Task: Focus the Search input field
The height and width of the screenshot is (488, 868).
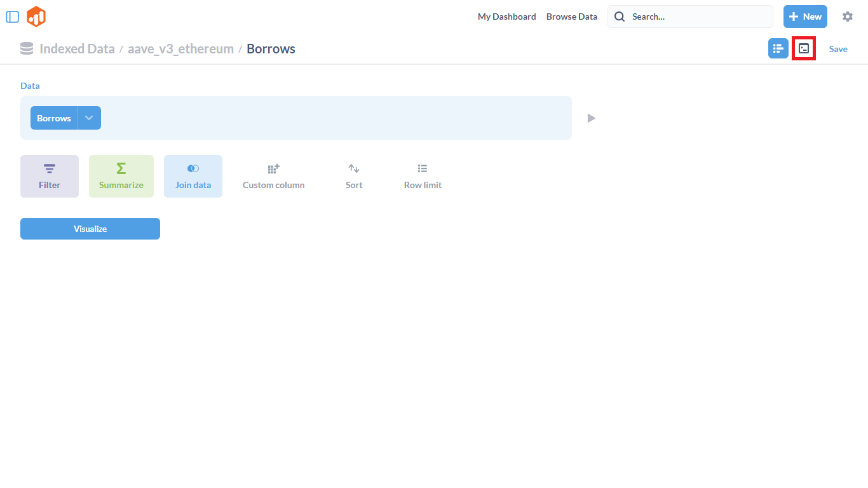Action: pos(690,17)
